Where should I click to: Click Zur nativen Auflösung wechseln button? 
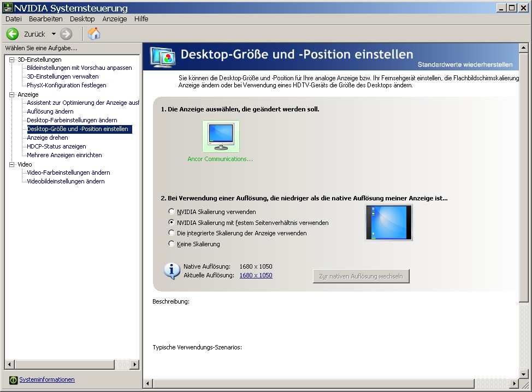pos(361,276)
